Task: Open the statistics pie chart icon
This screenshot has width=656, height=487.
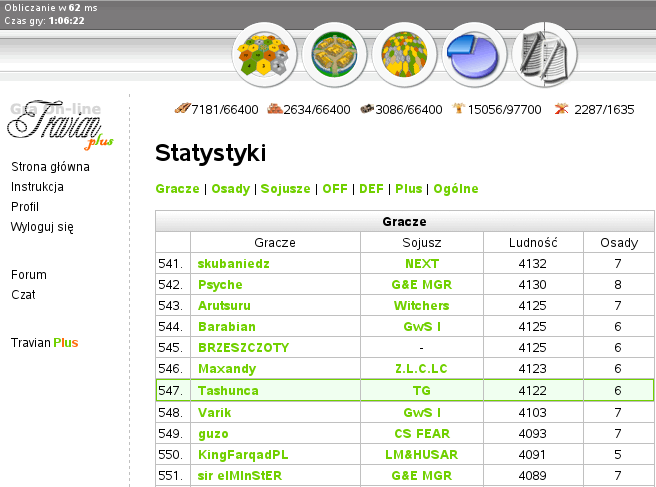Action: tap(474, 55)
